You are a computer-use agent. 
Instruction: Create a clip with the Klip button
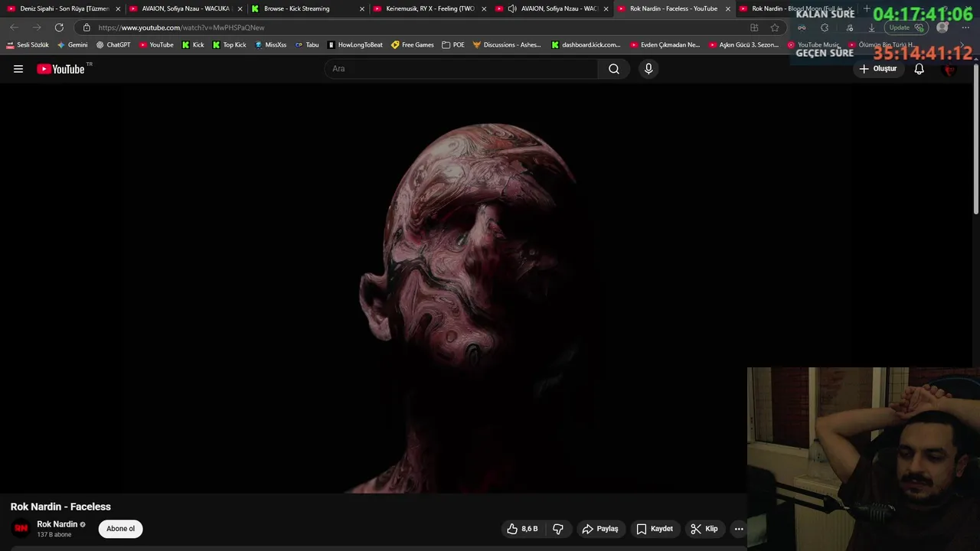click(704, 529)
